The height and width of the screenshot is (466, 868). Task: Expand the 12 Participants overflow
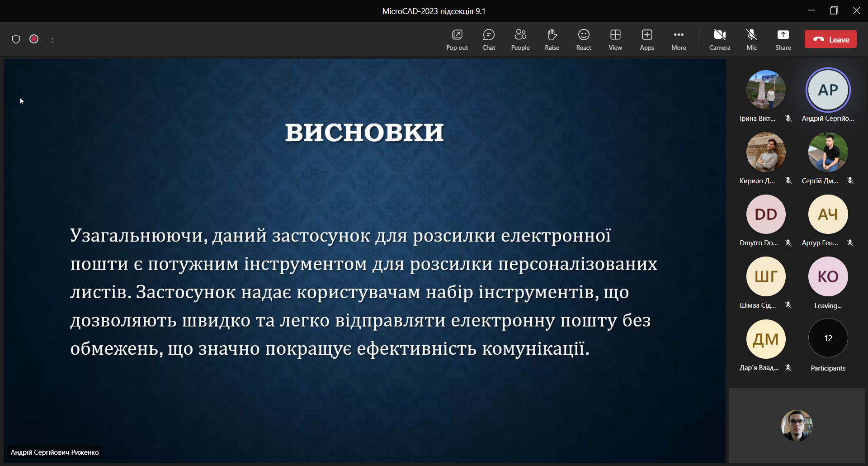click(x=828, y=338)
